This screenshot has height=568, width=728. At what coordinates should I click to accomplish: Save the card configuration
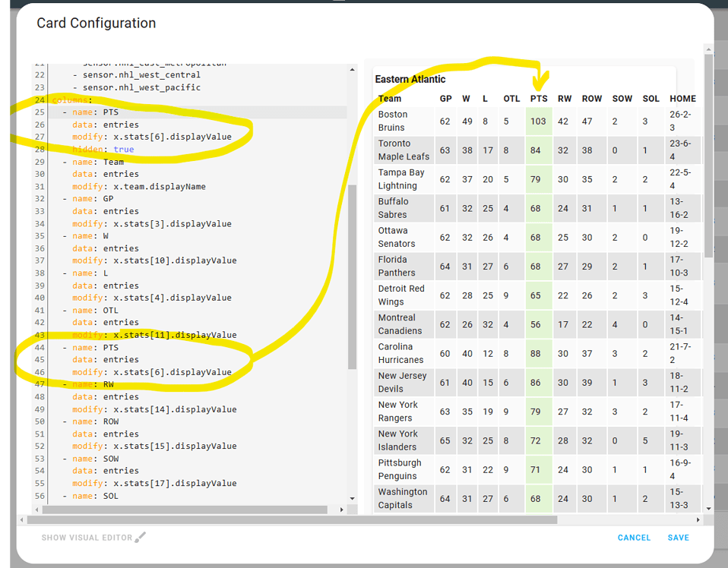tap(678, 537)
